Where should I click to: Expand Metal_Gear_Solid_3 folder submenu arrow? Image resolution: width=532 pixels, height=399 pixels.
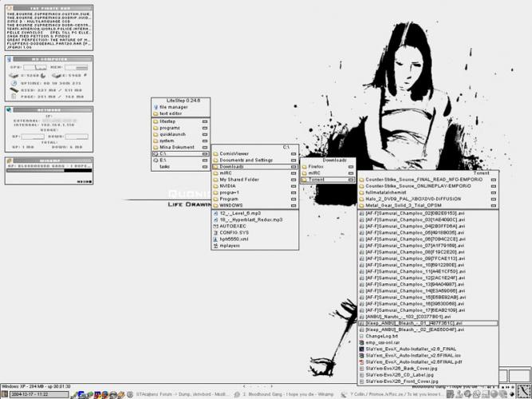tap(494, 205)
